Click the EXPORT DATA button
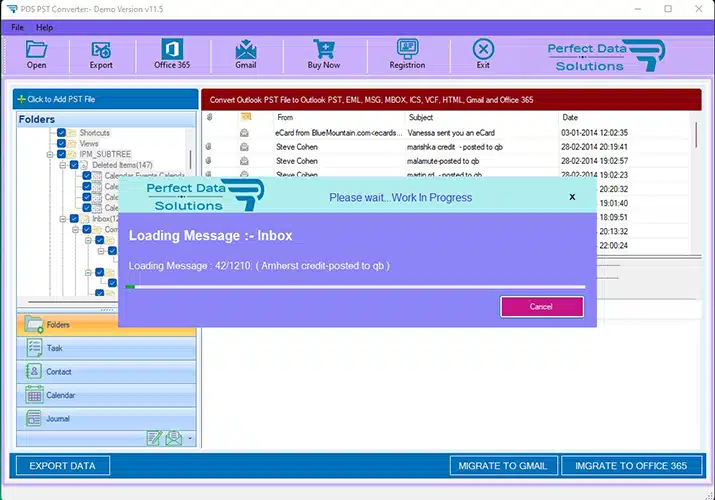The image size is (715, 500). pyautogui.click(x=63, y=466)
